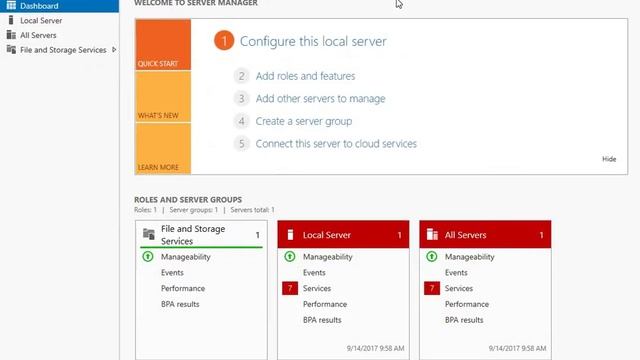Open Configure this local server link
The width and height of the screenshot is (640, 360).
313,41
